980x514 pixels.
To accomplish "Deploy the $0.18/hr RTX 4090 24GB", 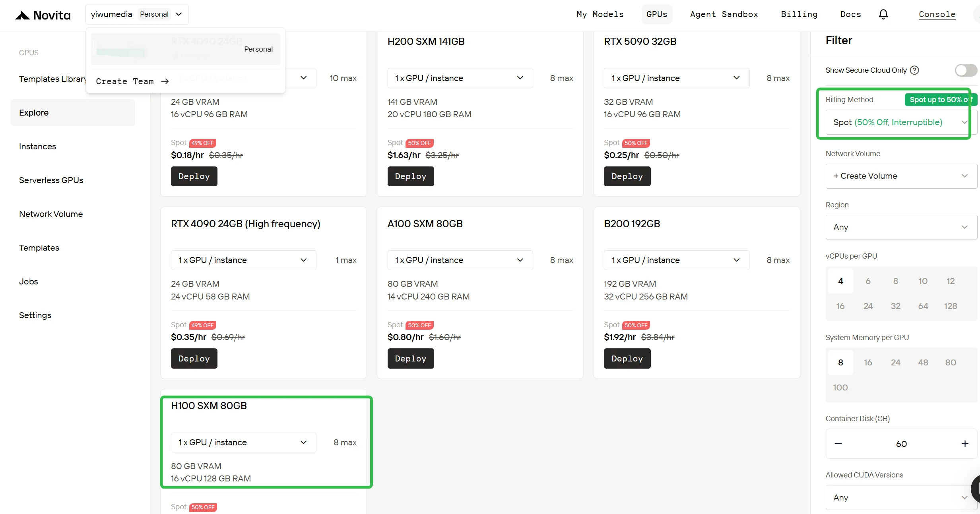I will pyautogui.click(x=194, y=176).
